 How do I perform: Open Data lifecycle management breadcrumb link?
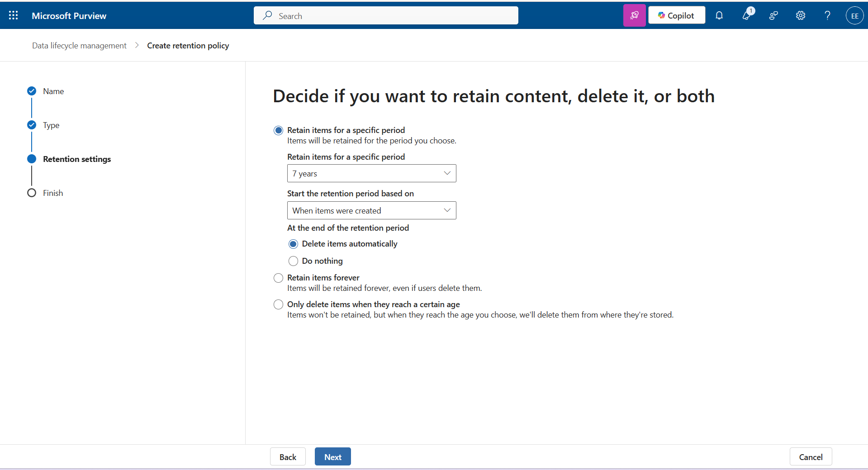coord(79,45)
